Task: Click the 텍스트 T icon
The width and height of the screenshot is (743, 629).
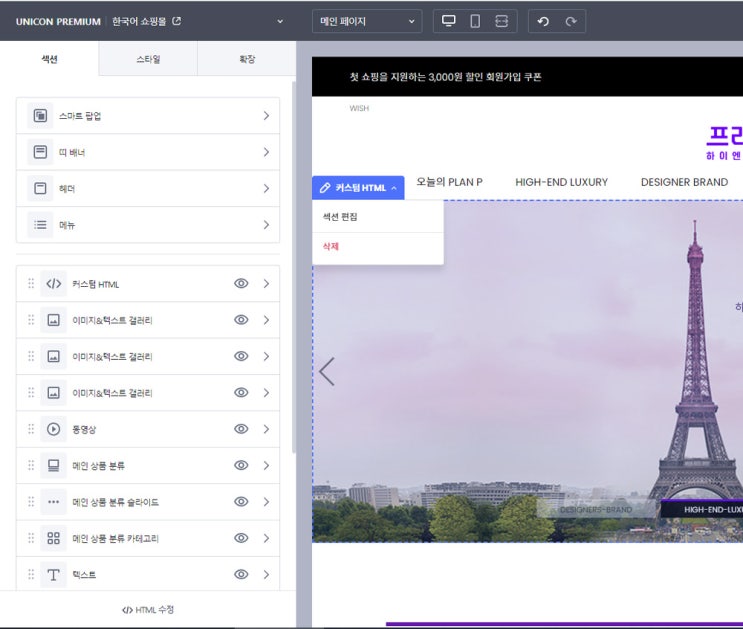Action: [54, 574]
